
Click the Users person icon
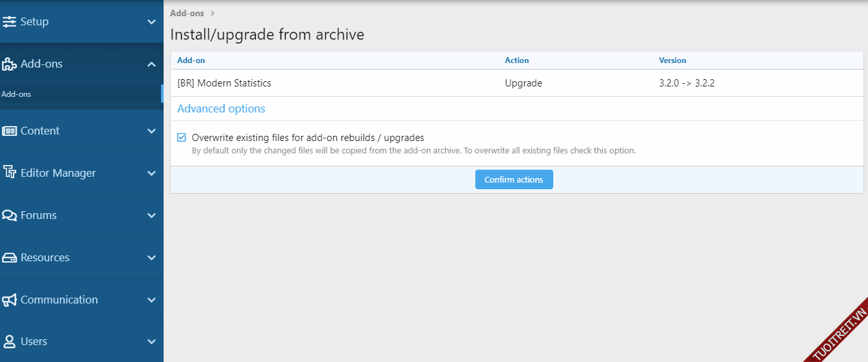coord(10,341)
